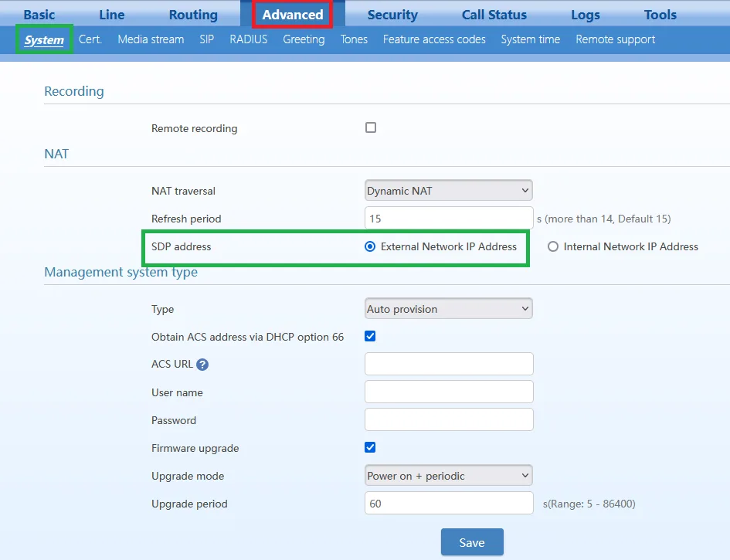Viewport: 730px width, 560px height.
Task: Open the Tones sub-tab
Action: [354, 39]
